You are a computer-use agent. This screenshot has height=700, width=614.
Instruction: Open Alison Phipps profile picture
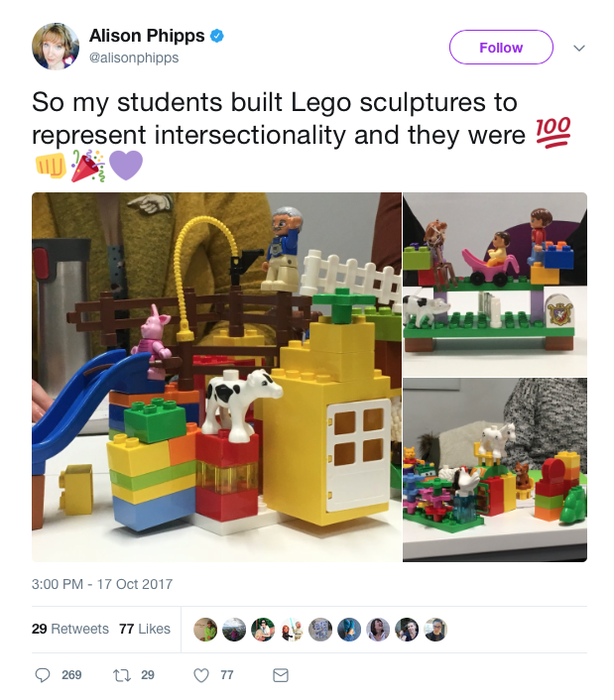[x=56, y=47]
